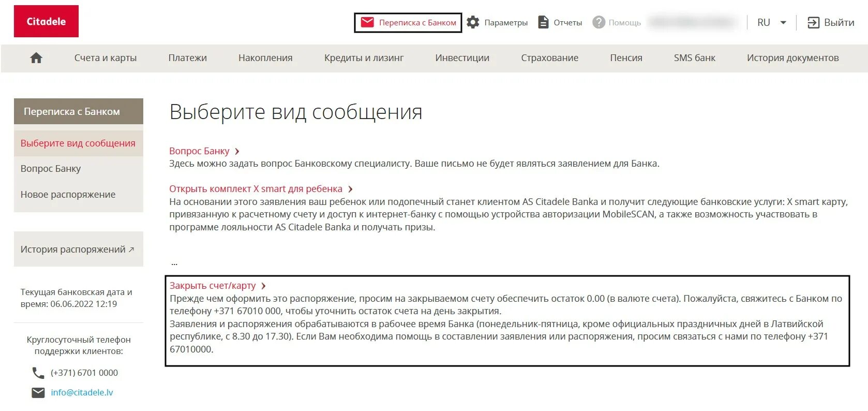Click heading Выберите вид сообщения

tap(296, 112)
